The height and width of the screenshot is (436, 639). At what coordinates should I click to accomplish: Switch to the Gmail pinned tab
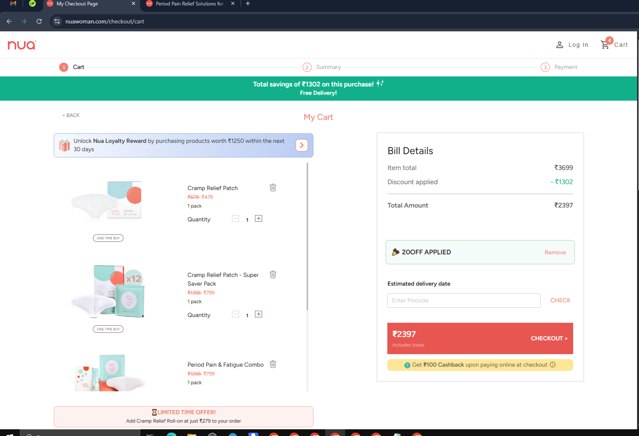pyautogui.click(x=13, y=4)
